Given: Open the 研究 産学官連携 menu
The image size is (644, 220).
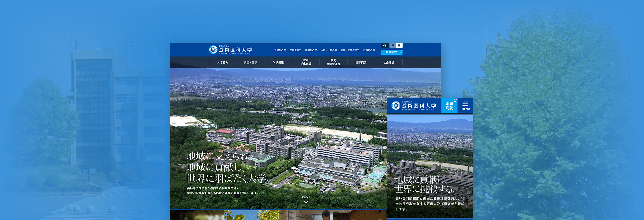Looking at the screenshot, I should tap(333, 62).
